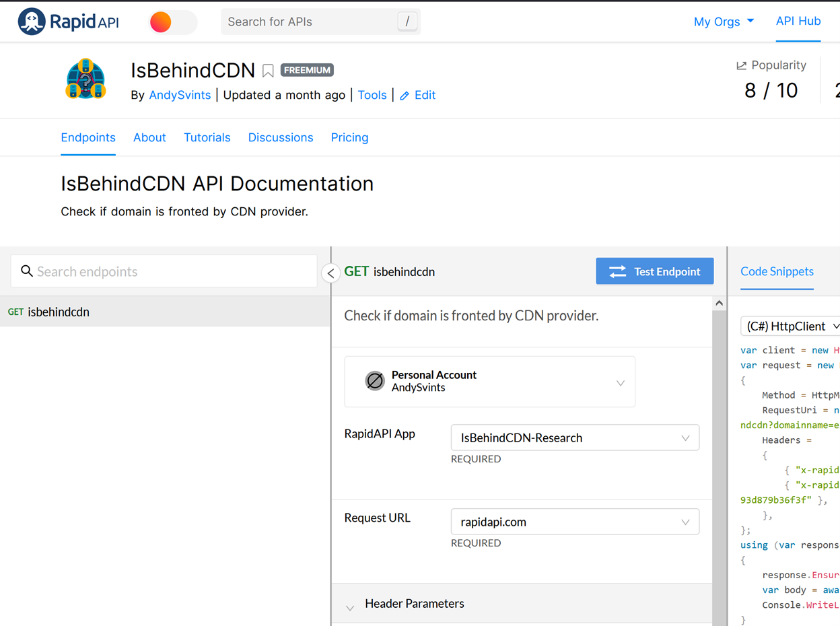Click the endpoint panel scroll-up arrow
This screenshot has height=626, width=840.
tap(719, 304)
